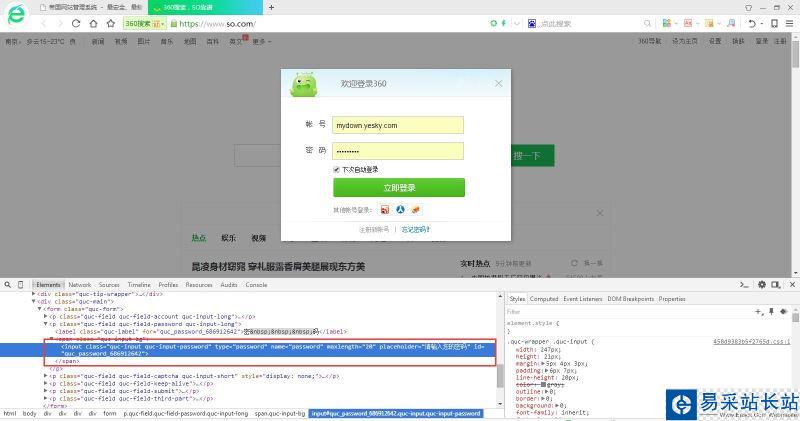Viewport: 800px width, 421px height.
Task: Close the 360 login dialog
Action: (498, 83)
